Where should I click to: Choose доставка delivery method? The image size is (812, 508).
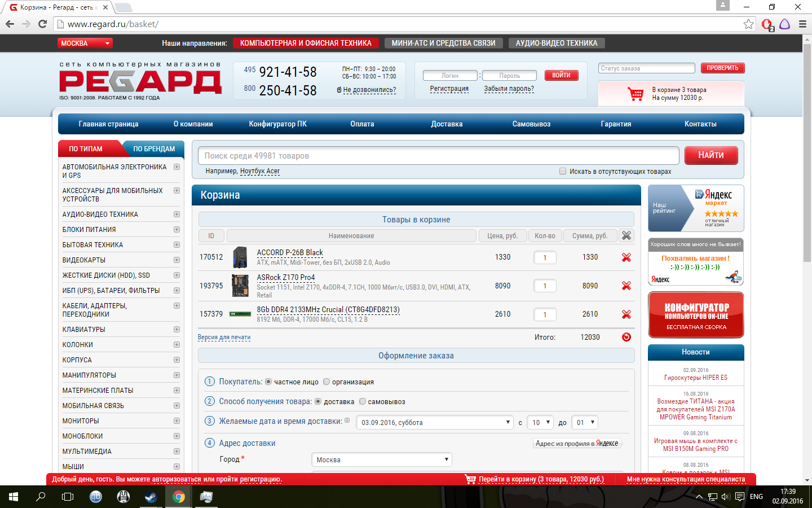318,402
